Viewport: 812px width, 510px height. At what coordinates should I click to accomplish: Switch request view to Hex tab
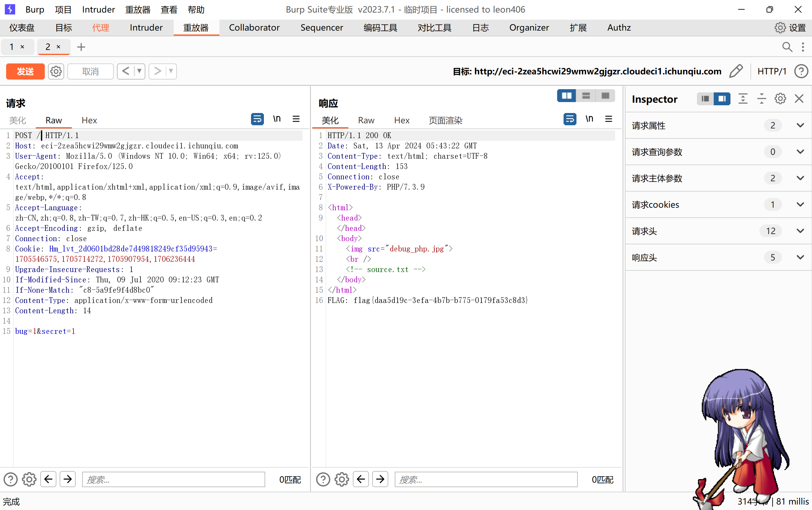(89, 120)
